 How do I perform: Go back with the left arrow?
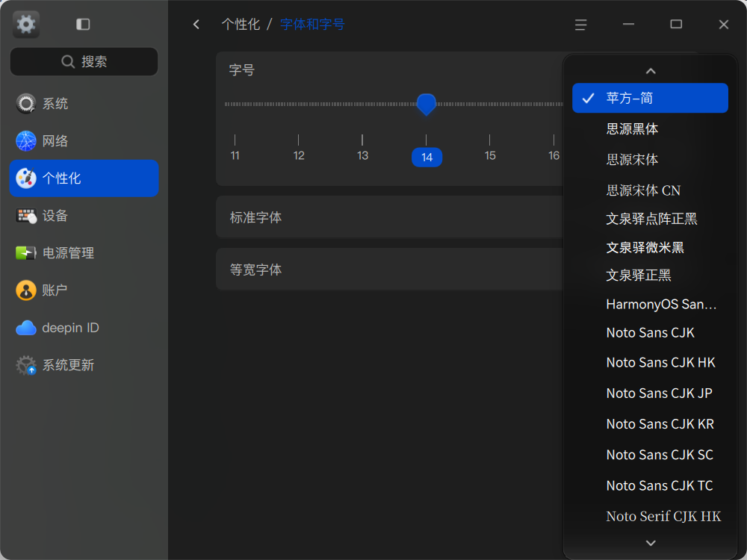[196, 25]
